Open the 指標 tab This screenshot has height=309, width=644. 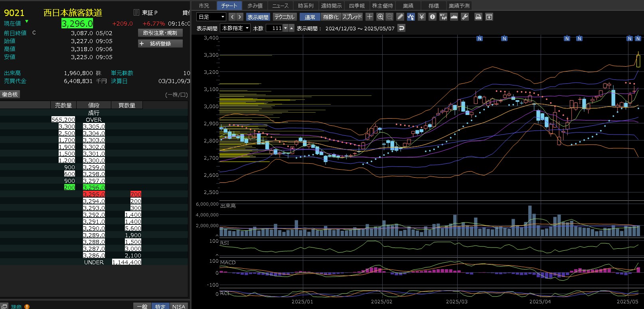coord(434,6)
